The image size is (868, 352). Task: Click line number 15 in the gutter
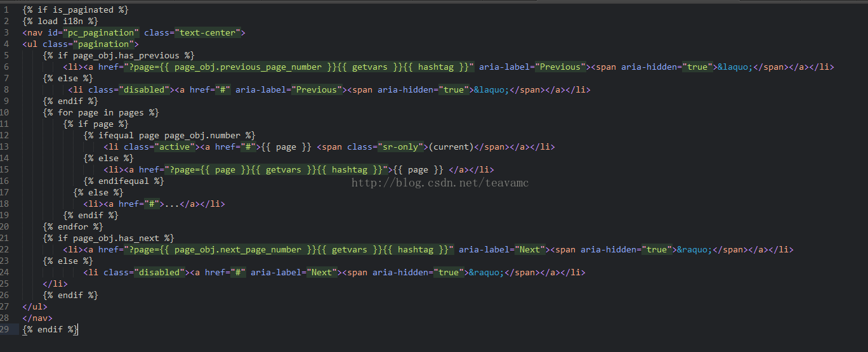pyautogui.click(x=4, y=170)
